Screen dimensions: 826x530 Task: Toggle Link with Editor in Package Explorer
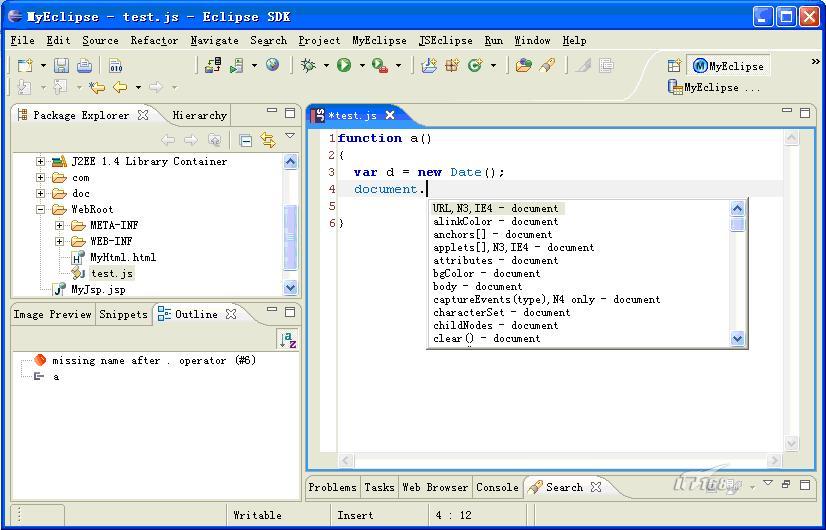pos(268,140)
